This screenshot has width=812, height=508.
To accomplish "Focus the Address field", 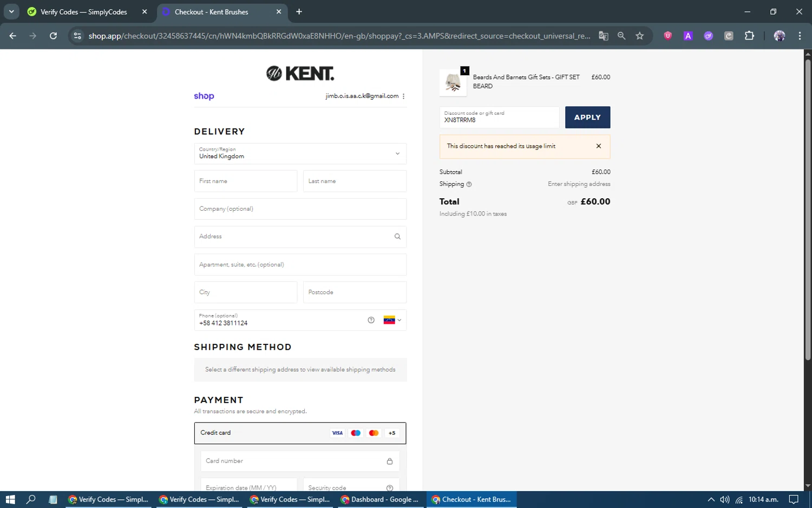I will click(x=300, y=237).
